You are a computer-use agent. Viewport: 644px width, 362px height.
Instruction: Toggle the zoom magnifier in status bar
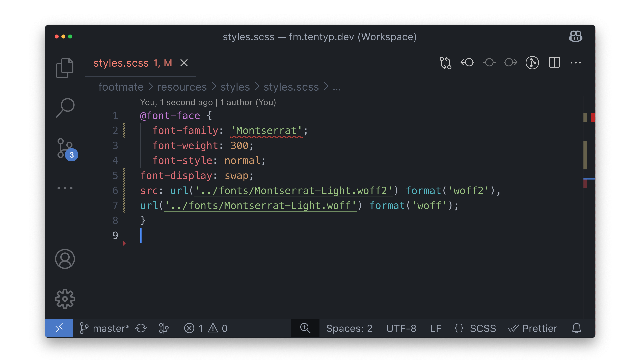tap(305, 328)
